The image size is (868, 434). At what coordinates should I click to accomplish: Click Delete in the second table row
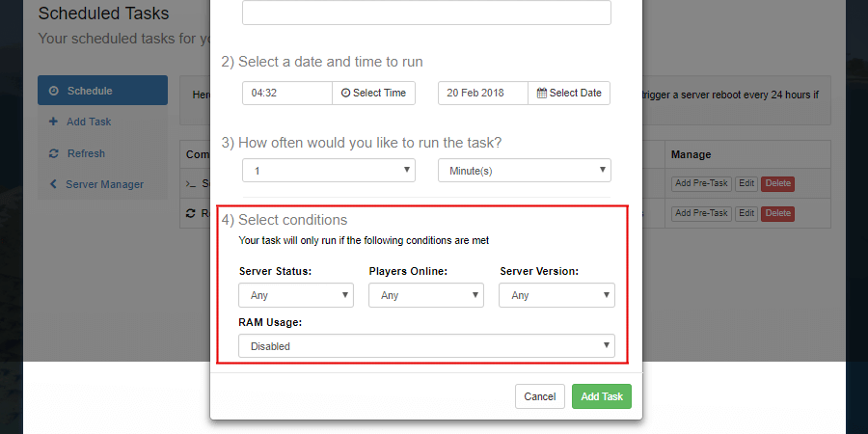[x=777, y=213]
